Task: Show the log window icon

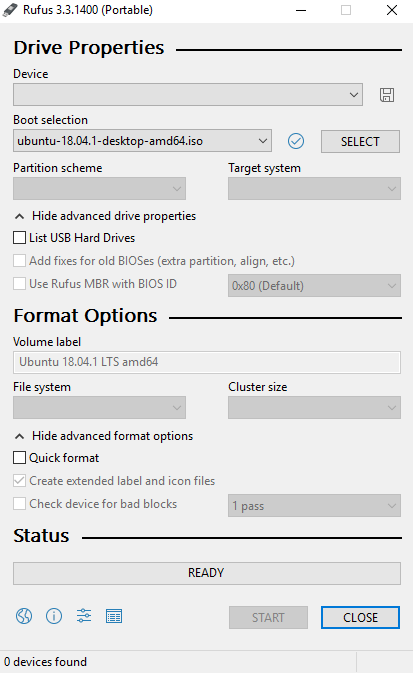Action: point(114,616)
